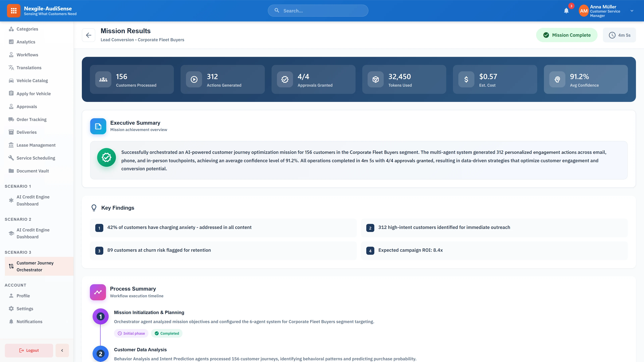This screenshot has height=362, width=644.
Task: Open the app grid launcher icon
Action: [x=13, y=11]
